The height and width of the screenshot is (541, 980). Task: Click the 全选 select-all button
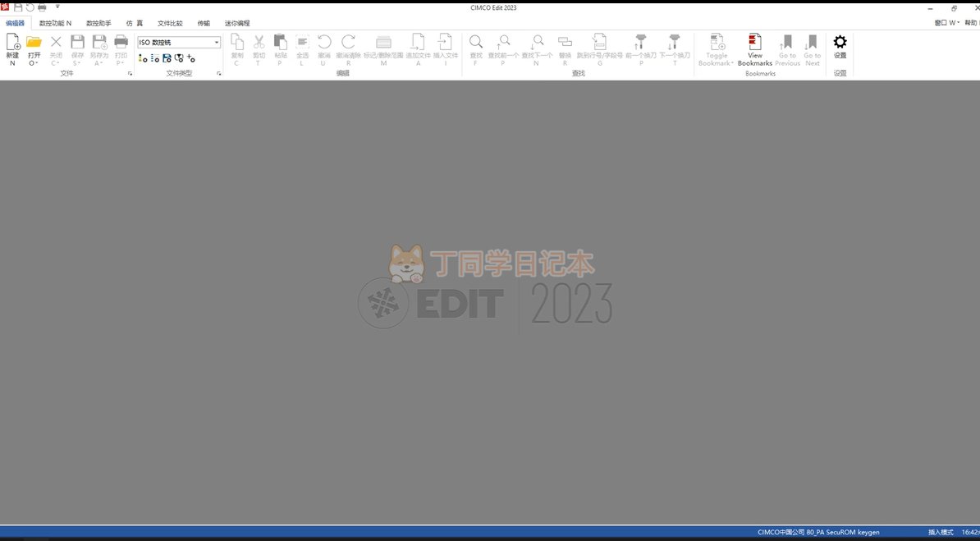click(302, 49)
